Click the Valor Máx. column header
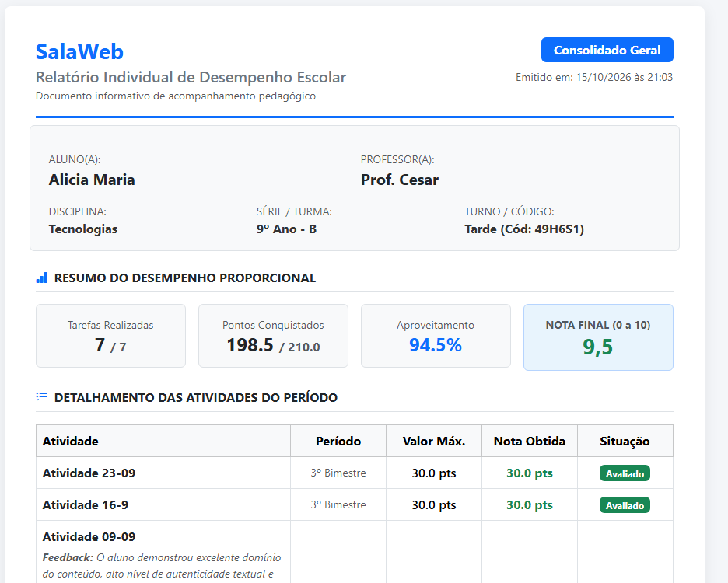The image size is (728, 583). click(x=434, y=441)
